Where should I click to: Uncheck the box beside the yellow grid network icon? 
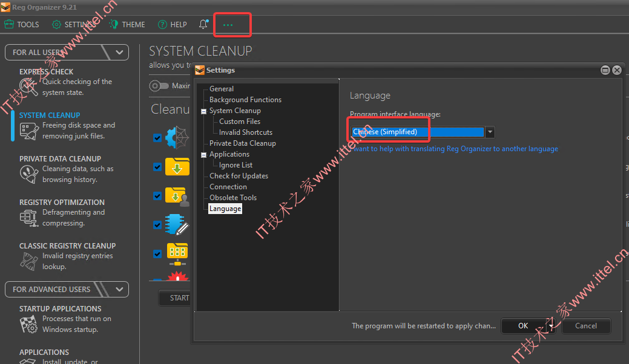click(x=157, y=253)
